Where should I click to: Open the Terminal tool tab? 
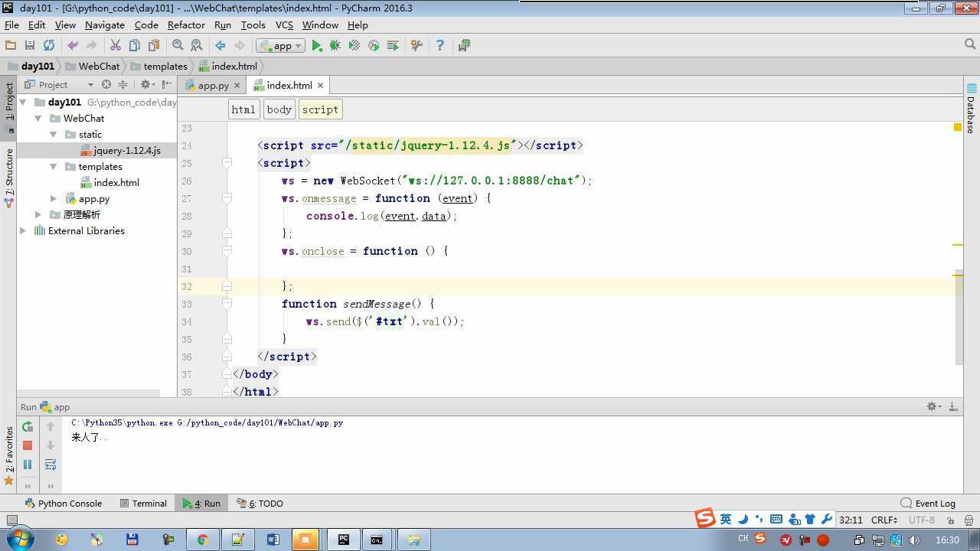(143, 503)
